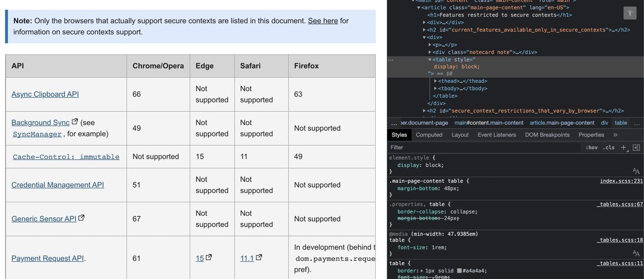The image size is (644, 279).
Task: Open source link _tables.scss:11
Action: (620, 263)
